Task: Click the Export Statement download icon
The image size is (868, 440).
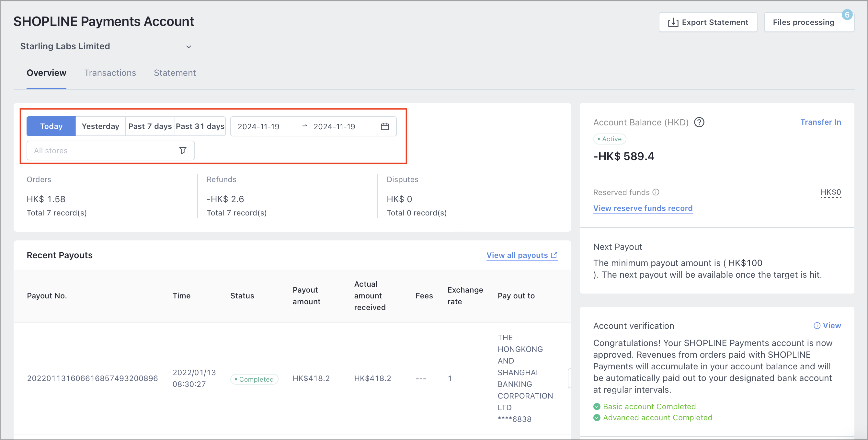Action: click(673, 22)
